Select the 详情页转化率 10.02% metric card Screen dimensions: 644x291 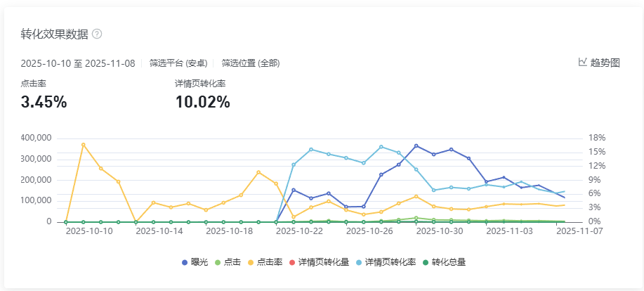click(x=202, y=94)
